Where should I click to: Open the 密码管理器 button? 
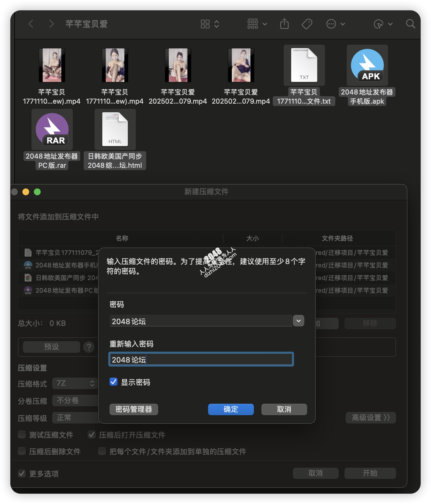click(134, 409)
